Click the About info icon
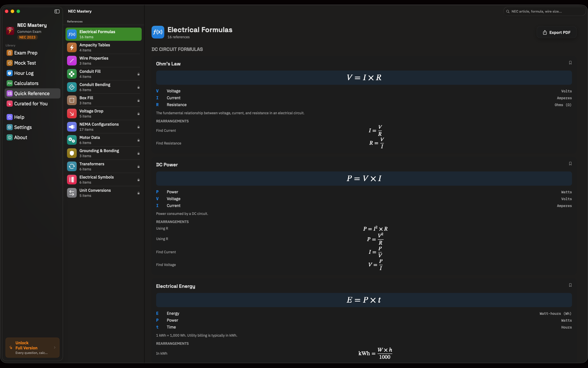Screen dimensions: 588x368 point(9,138)
